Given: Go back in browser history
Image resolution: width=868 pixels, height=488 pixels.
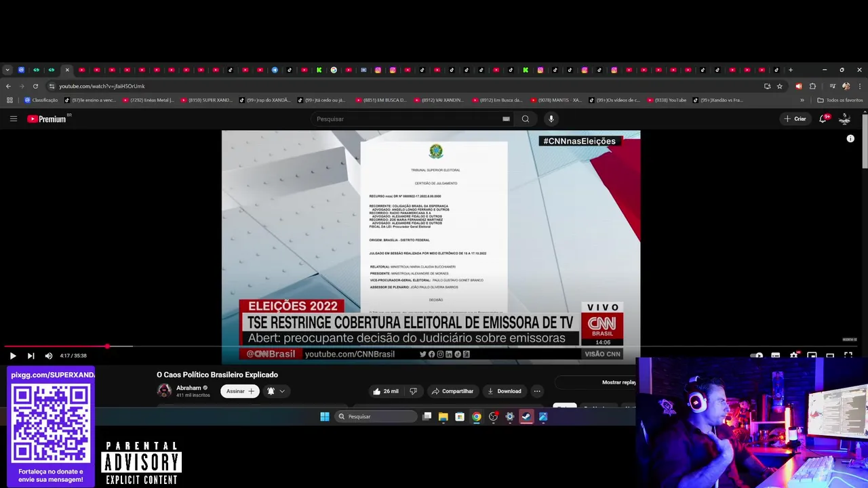Looking at the screenshot, I should [8, 86].
